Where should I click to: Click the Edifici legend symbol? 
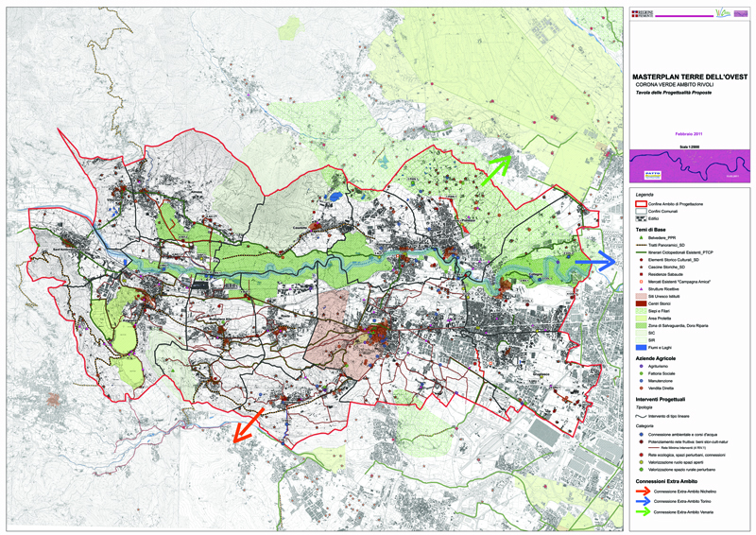pyautogui.click(x=641, y=218)
